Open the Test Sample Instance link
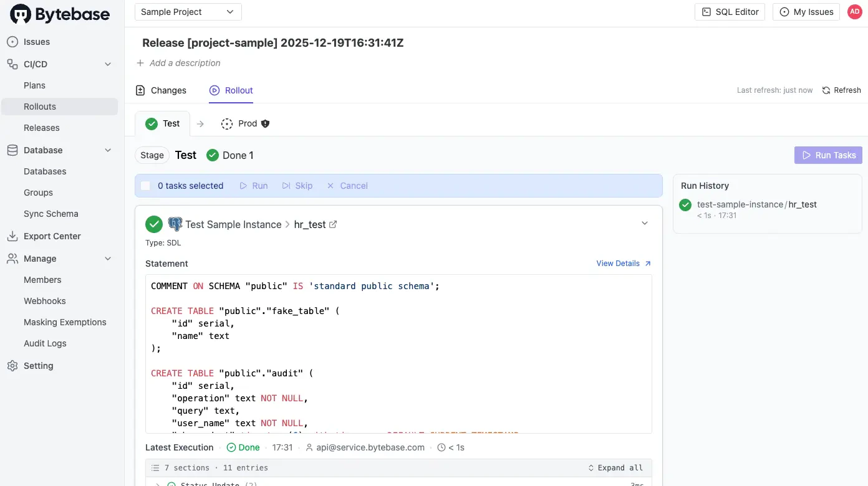The height and width of the screenshot is (486, 868). click(x=233, y=224)
